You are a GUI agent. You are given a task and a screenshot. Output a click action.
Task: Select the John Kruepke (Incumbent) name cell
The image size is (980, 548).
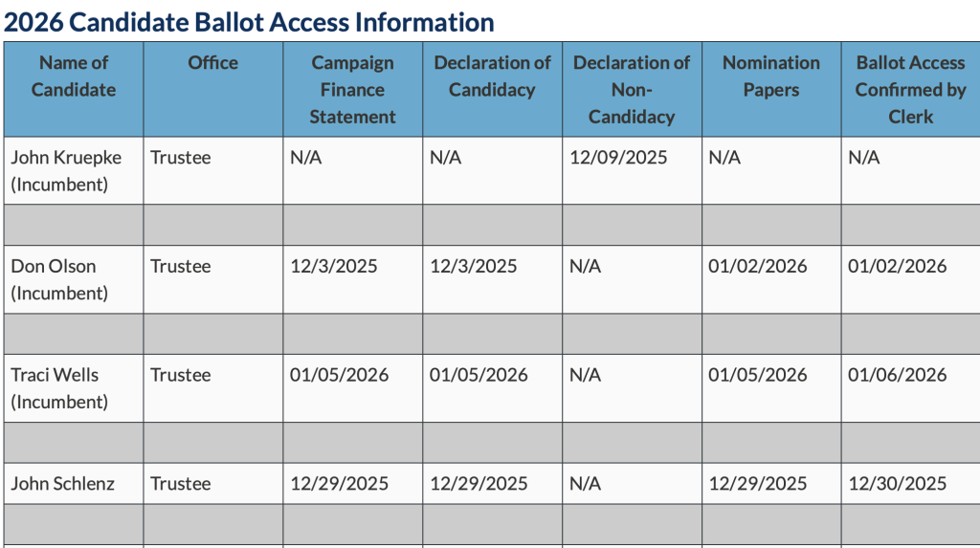(x=66, y=171)
